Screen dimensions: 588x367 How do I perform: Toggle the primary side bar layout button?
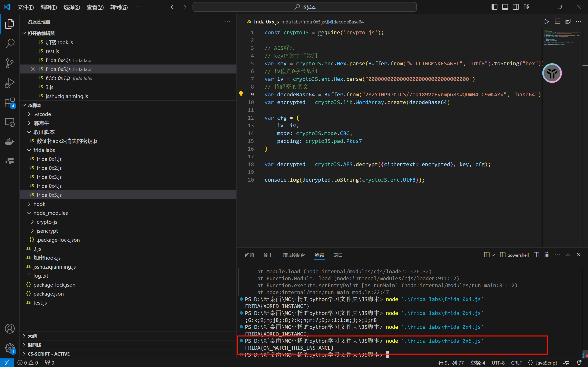coord(494,7)
